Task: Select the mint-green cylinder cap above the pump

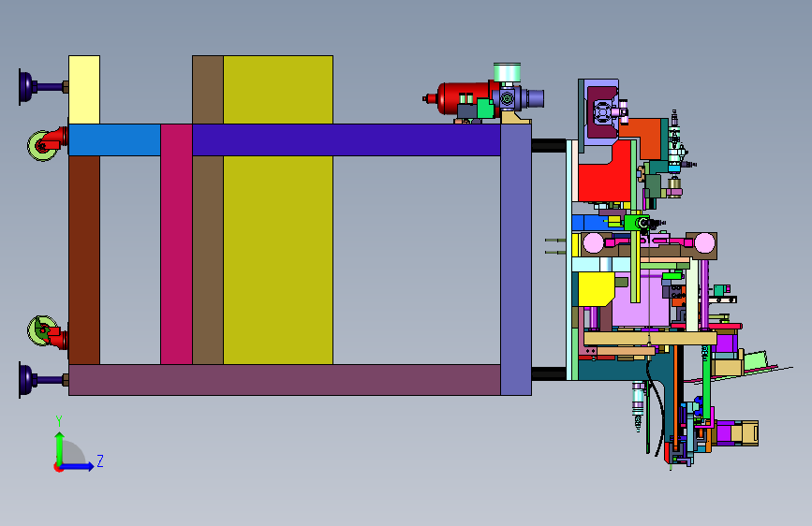Action: click(507, 72)
